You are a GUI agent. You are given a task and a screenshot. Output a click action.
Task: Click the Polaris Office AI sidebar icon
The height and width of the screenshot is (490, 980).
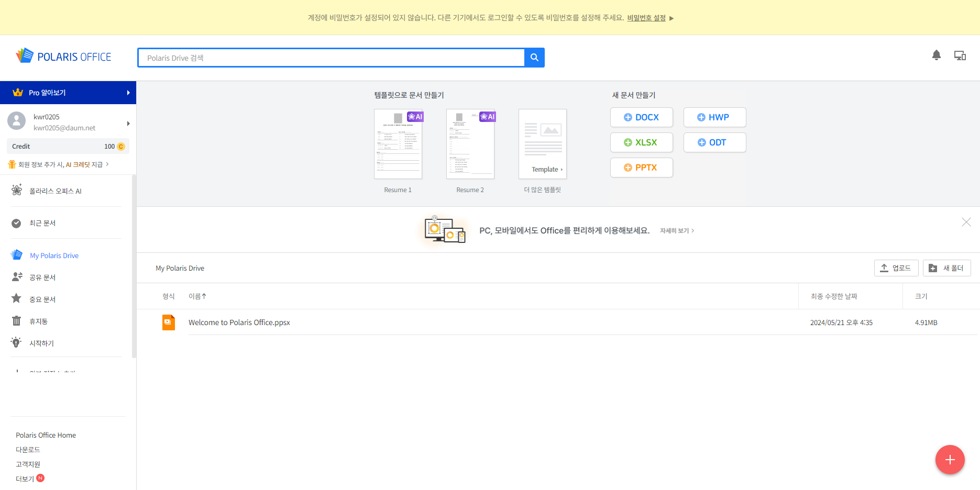click(x=17, y=190)
